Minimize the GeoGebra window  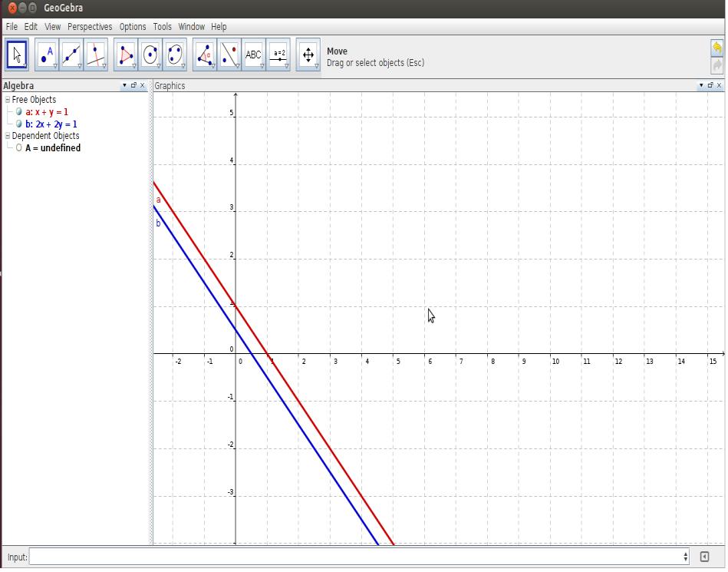[x=22, y=8]
